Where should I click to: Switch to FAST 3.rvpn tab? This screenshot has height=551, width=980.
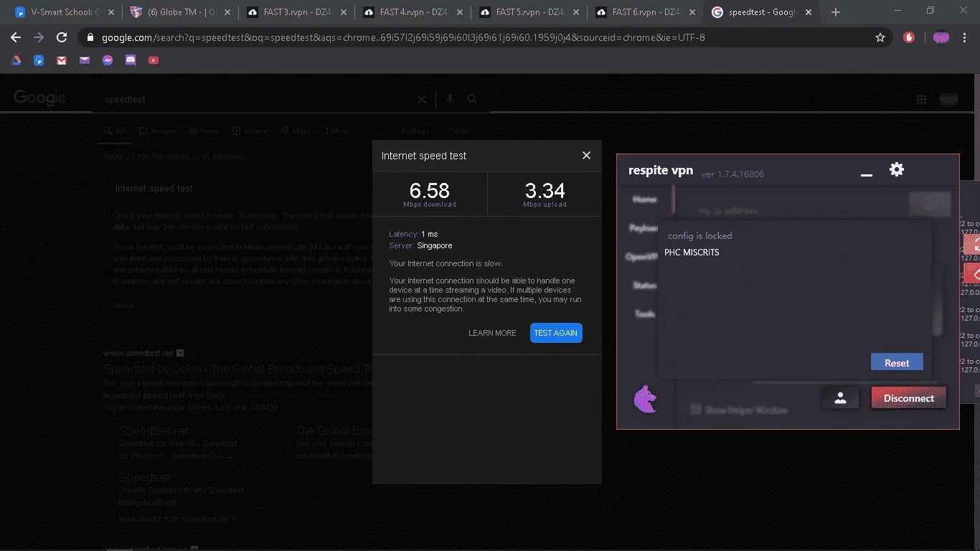tap(296, 12)
